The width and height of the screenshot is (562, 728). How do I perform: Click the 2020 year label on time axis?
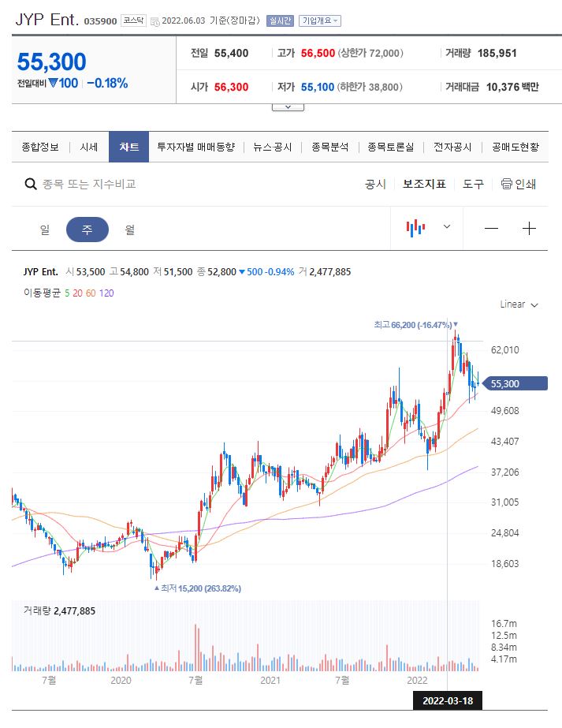coord(121,680)
